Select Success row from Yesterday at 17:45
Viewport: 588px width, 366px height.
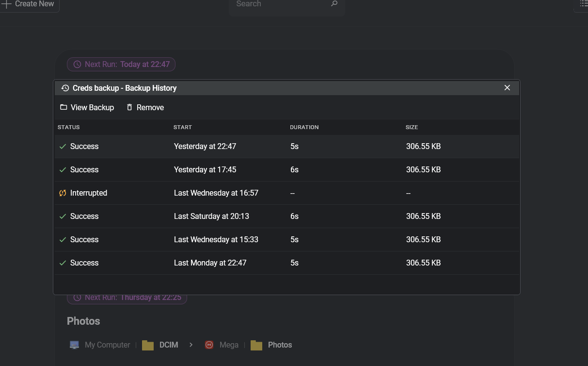(286, 169)
